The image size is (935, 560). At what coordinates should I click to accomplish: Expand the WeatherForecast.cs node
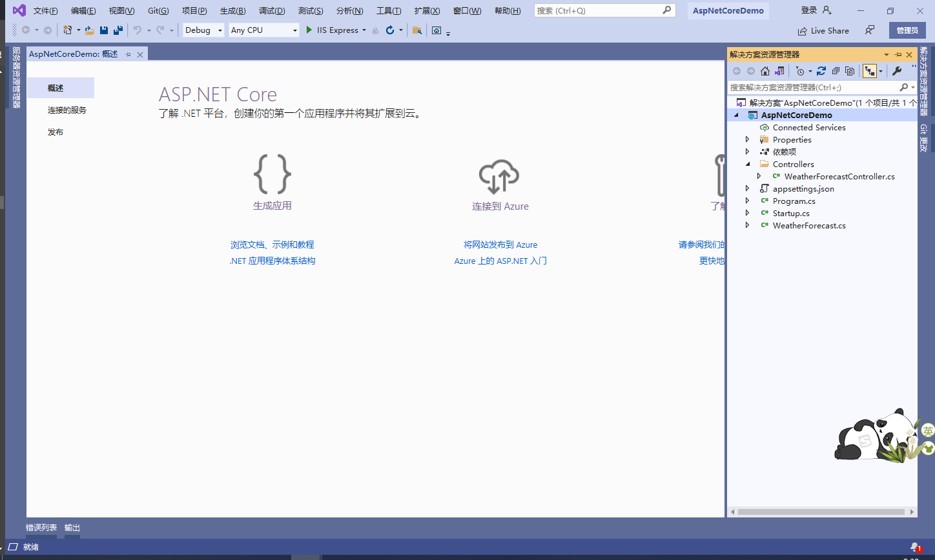click(748, 226)
